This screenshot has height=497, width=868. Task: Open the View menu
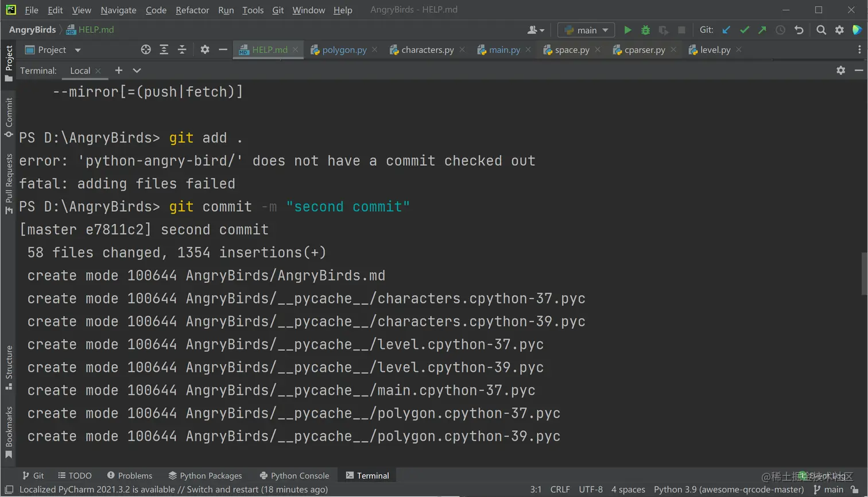pyautogui.click(x=82, y=10)
